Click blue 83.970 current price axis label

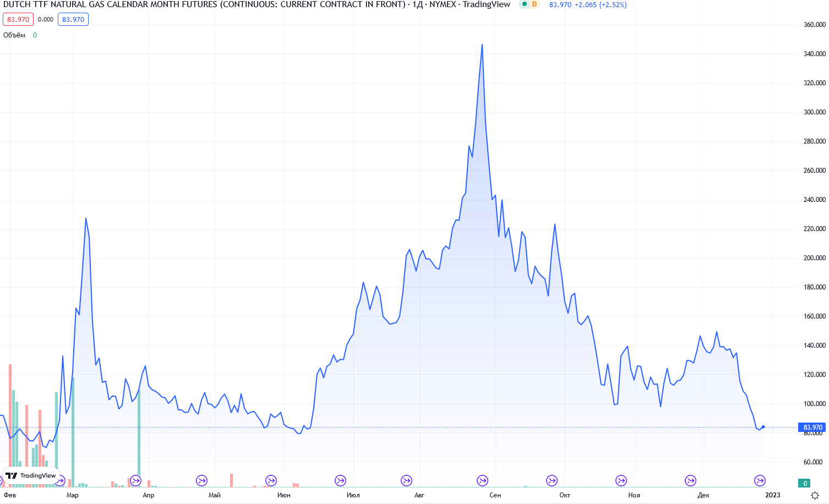tap(812, 428)
